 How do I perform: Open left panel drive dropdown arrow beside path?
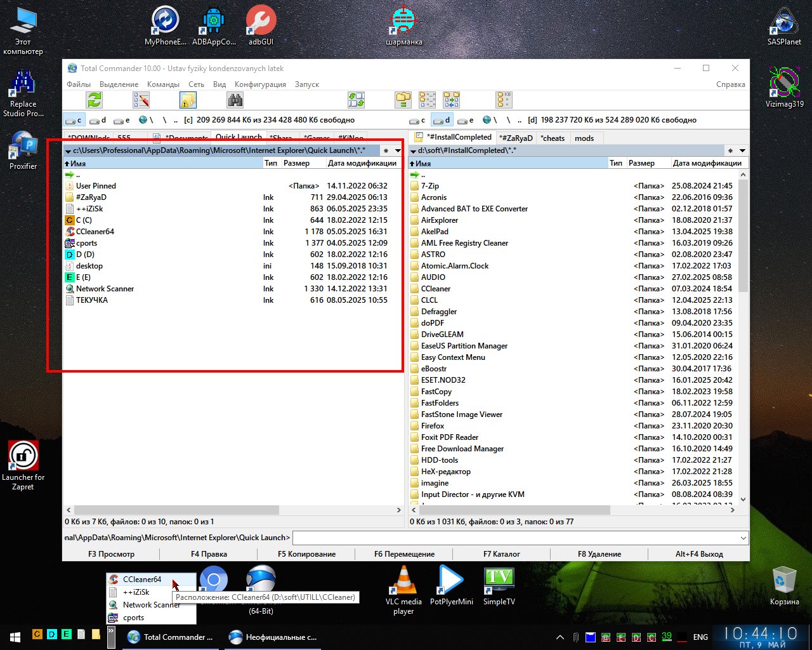coord(68,151)
